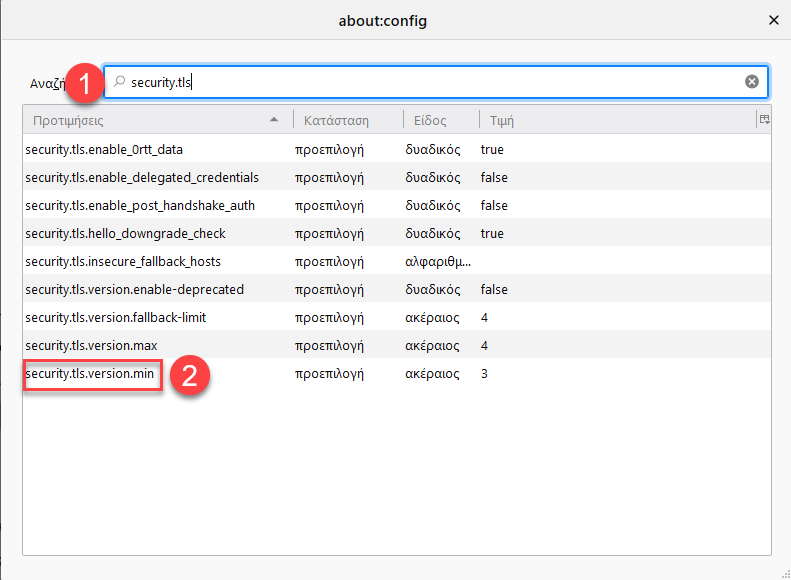Select the security.tls.enable_0rtt_data preference

[104, 150]
